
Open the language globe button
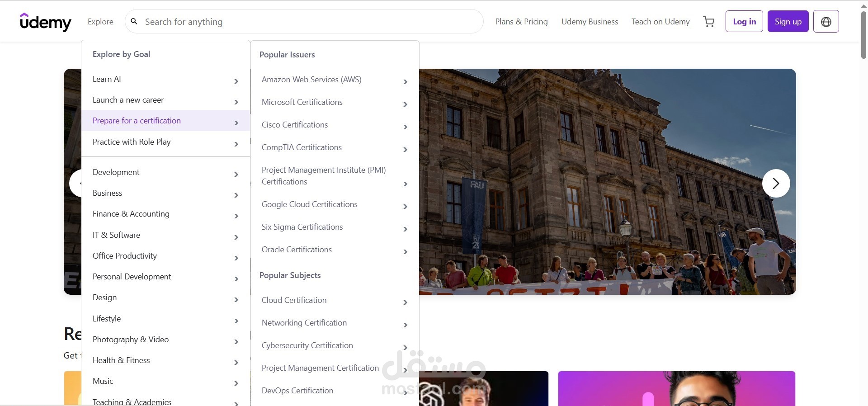click(x=826, y=21)
